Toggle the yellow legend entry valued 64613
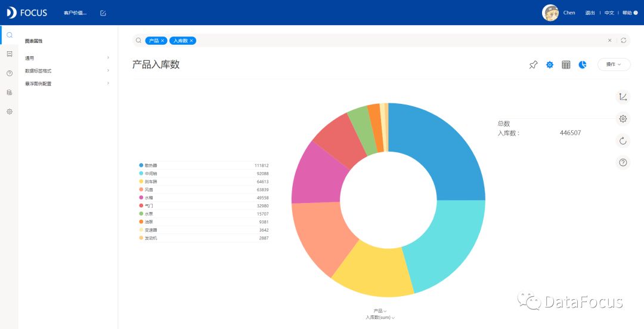Screen dimensions: 644x329 [x=148, y=182]
